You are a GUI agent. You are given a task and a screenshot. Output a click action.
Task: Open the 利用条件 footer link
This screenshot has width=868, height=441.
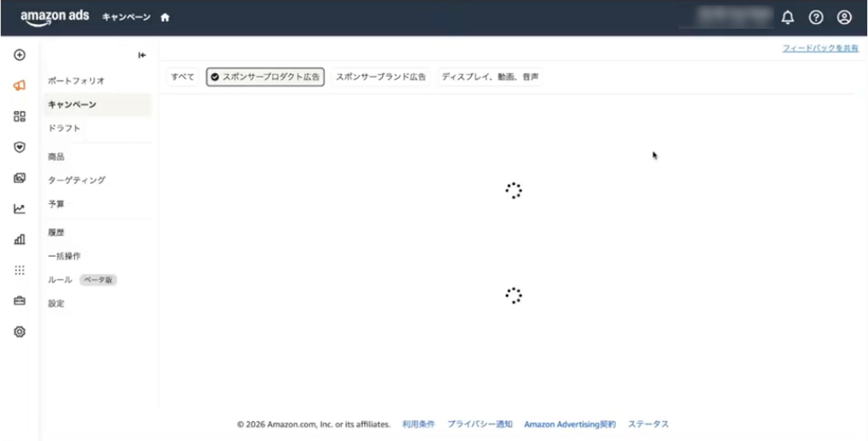pos(418,424)
